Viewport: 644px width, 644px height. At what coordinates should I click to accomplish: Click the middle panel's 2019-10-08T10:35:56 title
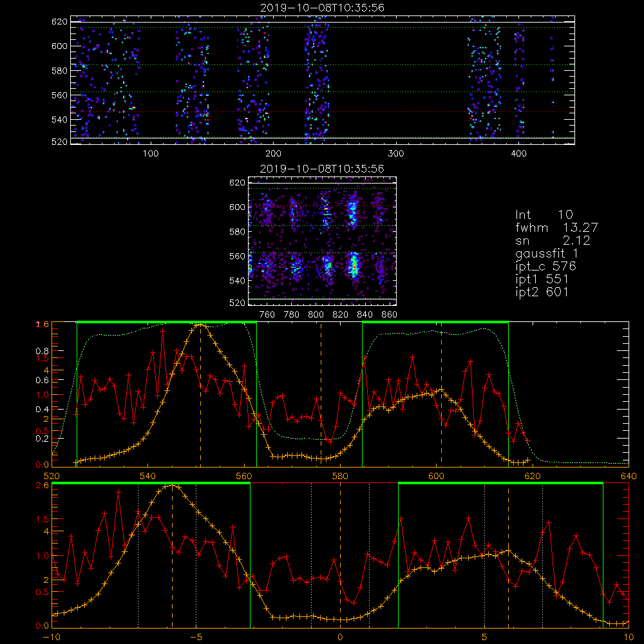(322, 168)
